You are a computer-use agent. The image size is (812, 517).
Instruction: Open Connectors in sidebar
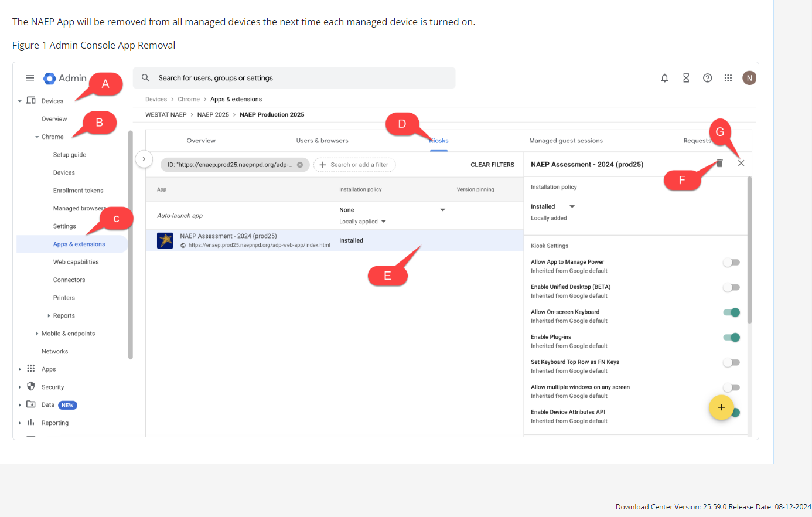(69, 280)
